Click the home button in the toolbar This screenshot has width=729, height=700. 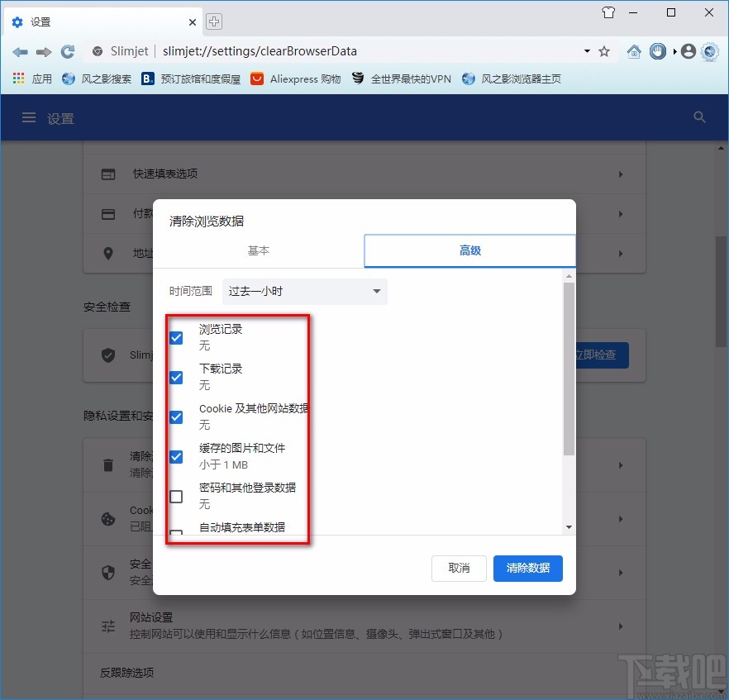click(633, 50)
